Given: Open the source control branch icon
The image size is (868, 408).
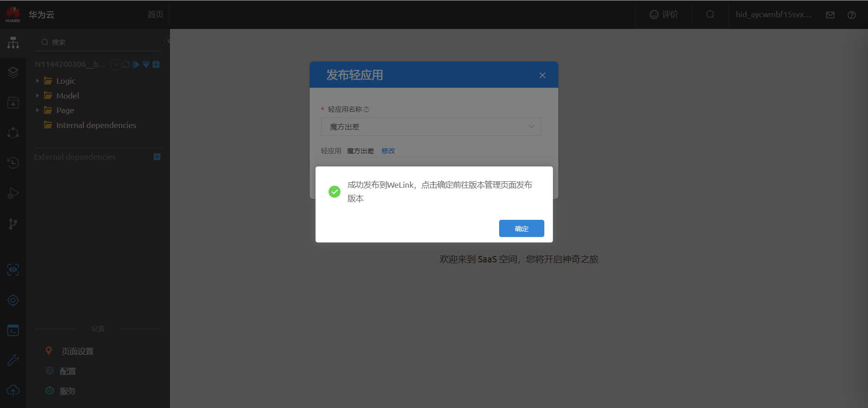Looking at the screenshot, I should click(13, 224).
